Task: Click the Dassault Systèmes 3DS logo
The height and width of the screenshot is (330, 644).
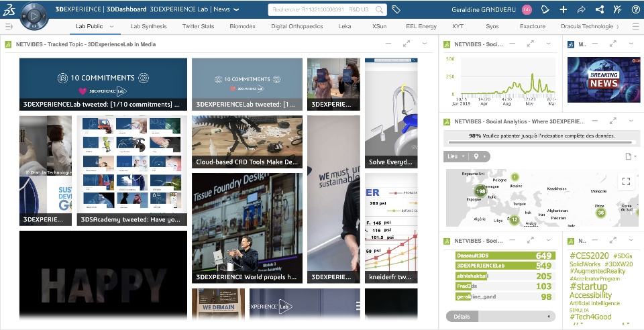Action: [9, 10]
